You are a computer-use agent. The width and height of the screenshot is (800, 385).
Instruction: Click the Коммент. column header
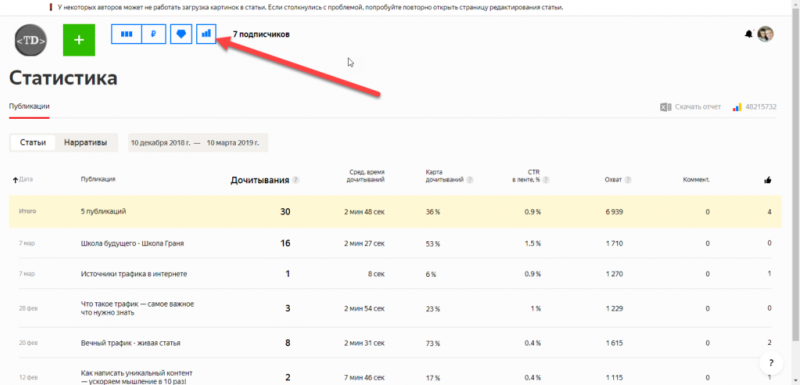coord(696,179)
